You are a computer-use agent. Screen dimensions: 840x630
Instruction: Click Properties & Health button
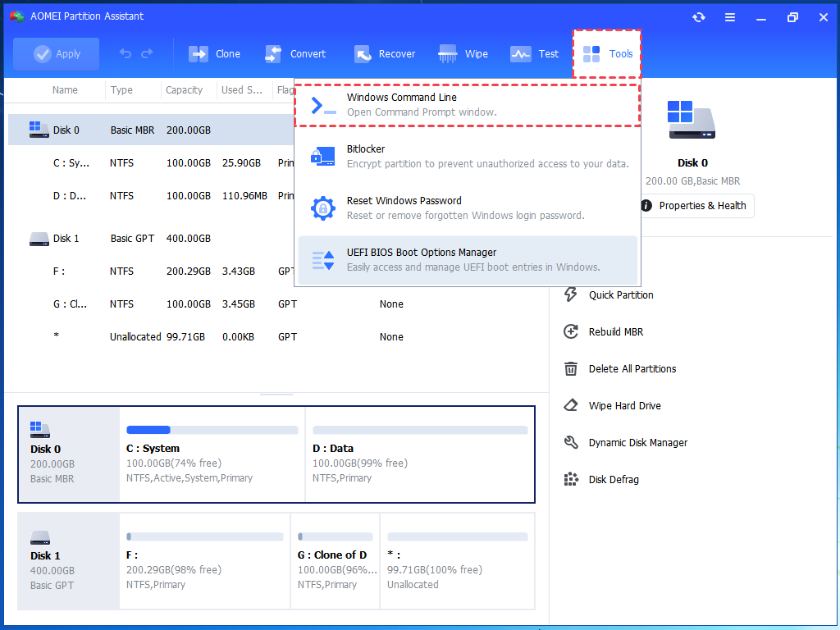coord(696,206)
